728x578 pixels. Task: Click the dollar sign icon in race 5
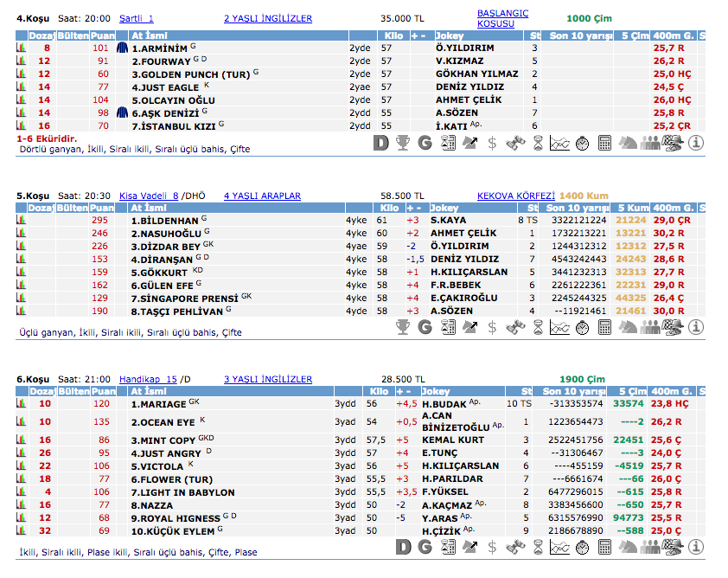pos(493,327)
